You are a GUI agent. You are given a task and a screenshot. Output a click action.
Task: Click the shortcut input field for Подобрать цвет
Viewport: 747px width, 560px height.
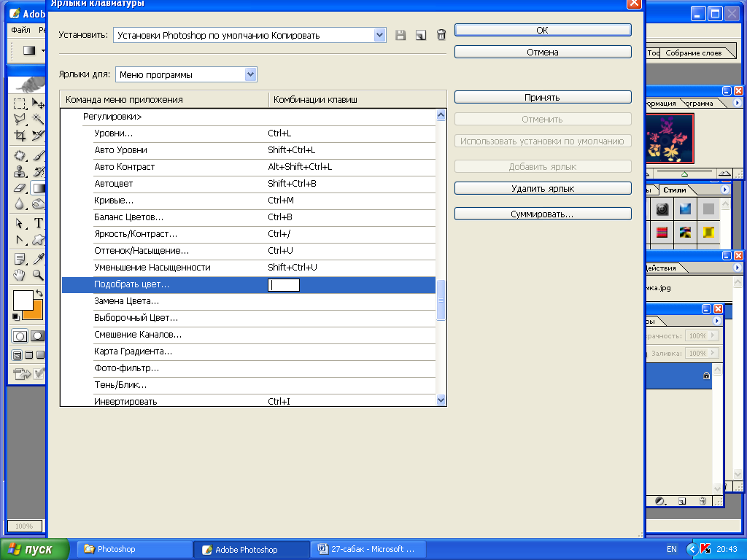tap(284, 285)
